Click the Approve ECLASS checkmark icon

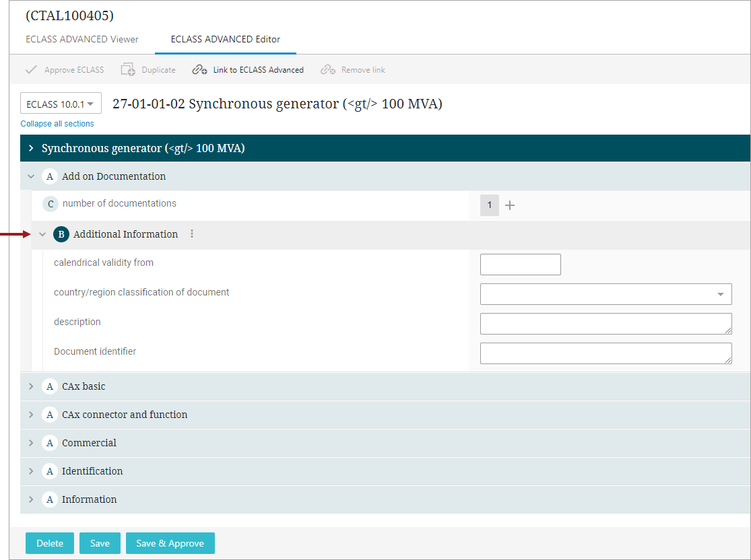point(31,70)
